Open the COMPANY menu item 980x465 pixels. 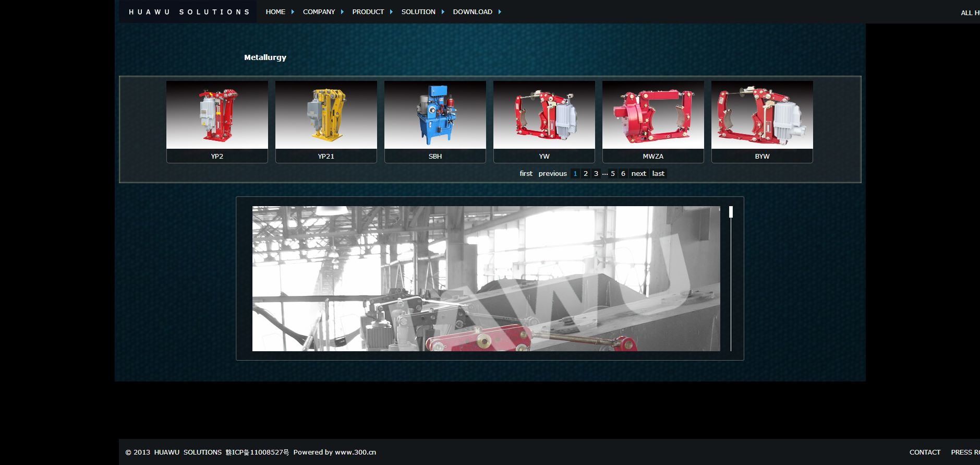point(319,11)
